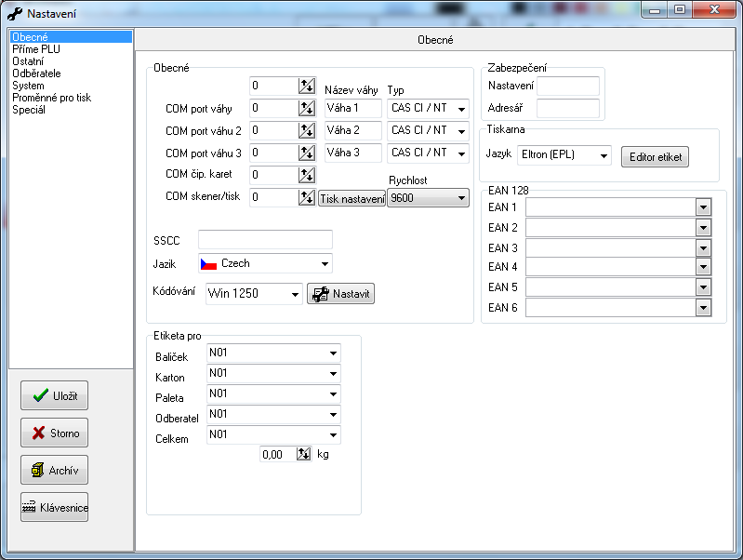Open Proměnné pro tisk section
The width and height of the screenshot is (743, 560).
click(x=51, y=98)
